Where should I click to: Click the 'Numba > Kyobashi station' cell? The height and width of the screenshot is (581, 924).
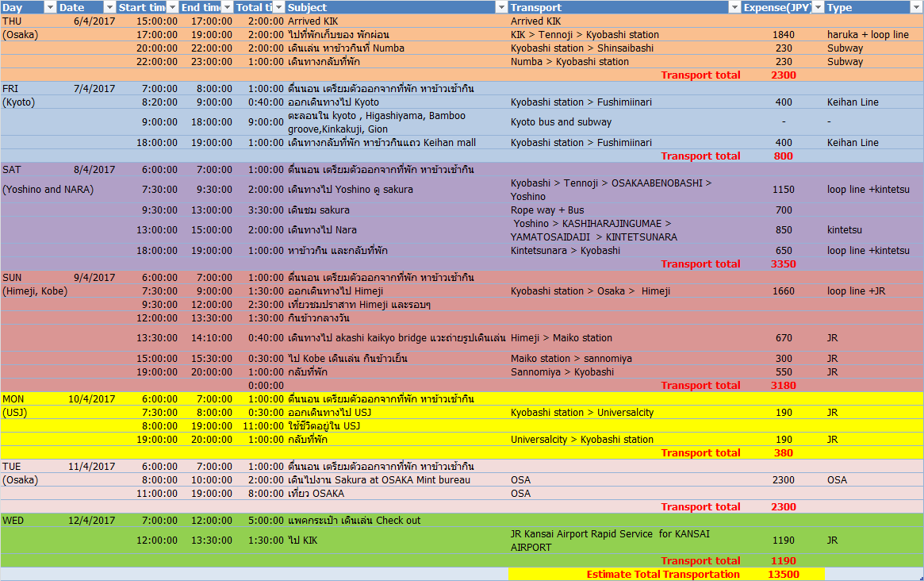[569, 62]
